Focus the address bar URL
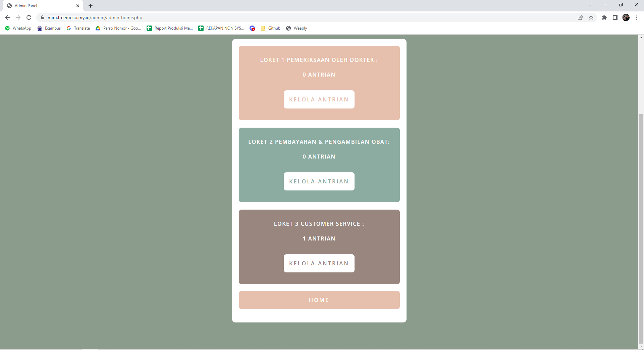This screenshot has height=350, width=644. pyautogui.click(x=95, y=17)
